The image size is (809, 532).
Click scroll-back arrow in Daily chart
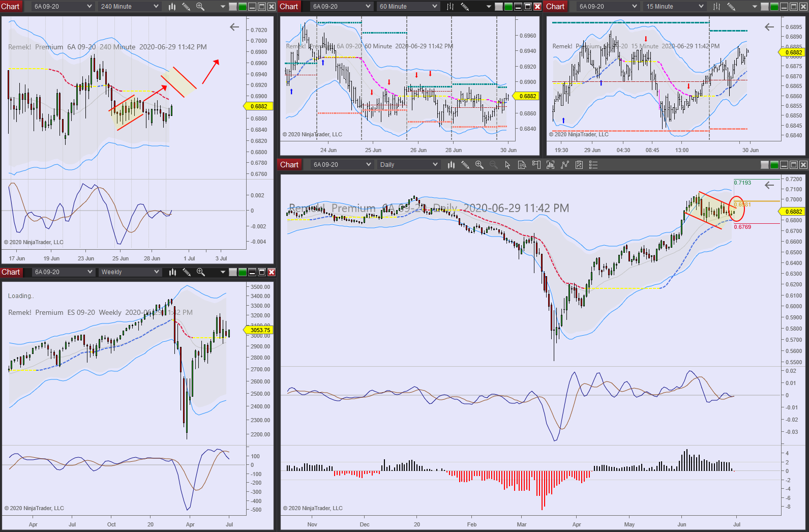point(769,185)
